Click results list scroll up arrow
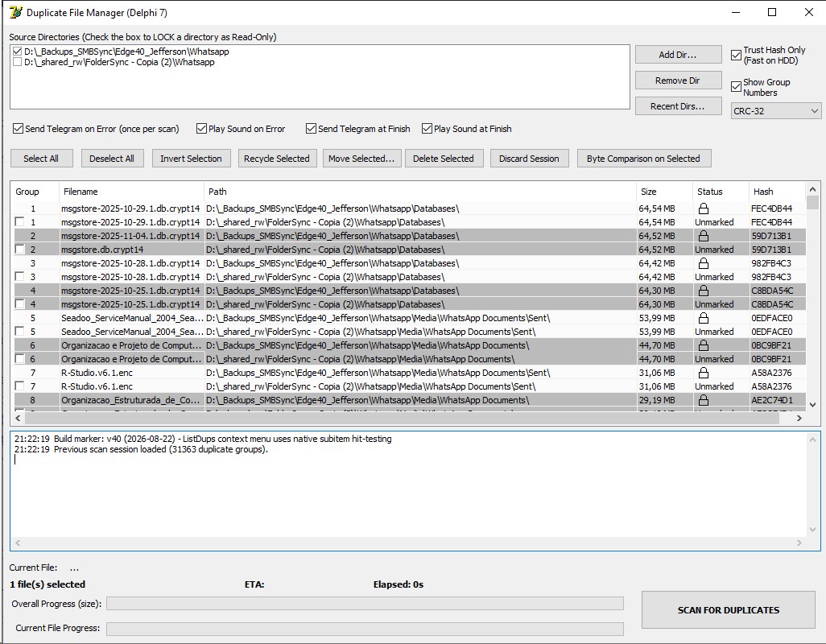 tap(812, 189)
